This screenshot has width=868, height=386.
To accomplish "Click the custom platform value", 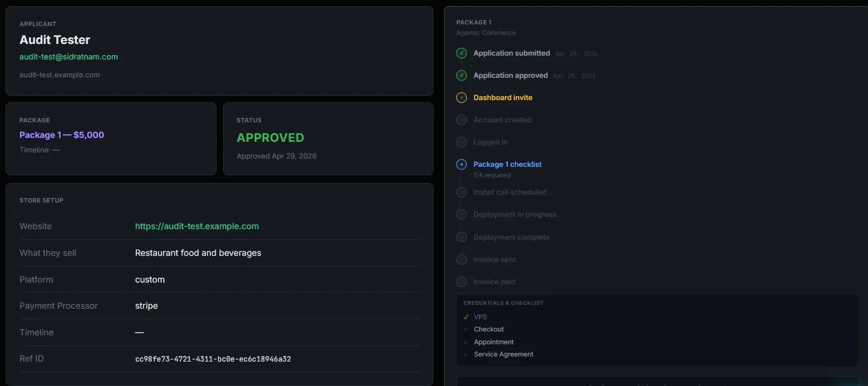I will point(150,280).
